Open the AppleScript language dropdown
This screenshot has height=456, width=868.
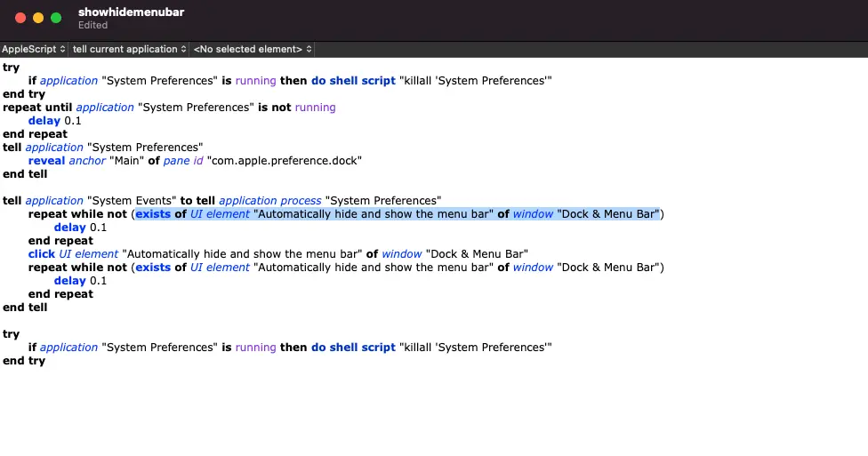[33, 49]
